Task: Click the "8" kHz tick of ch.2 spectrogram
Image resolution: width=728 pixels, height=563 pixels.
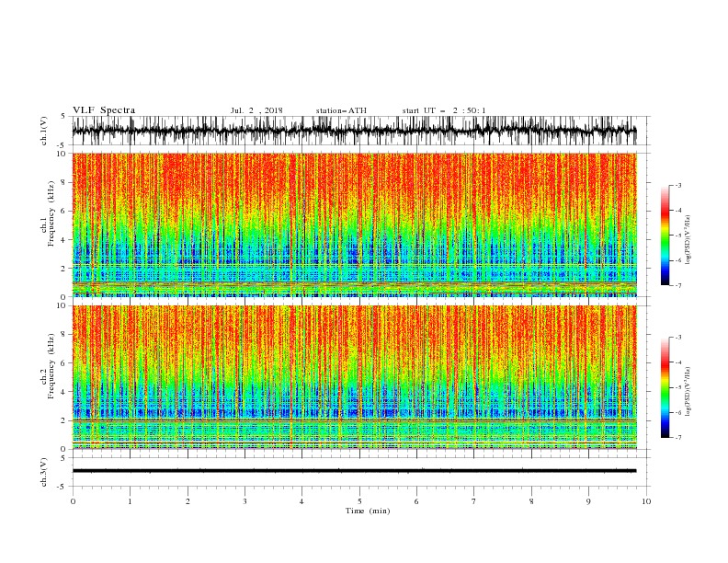Action: [x=64, y=335]
